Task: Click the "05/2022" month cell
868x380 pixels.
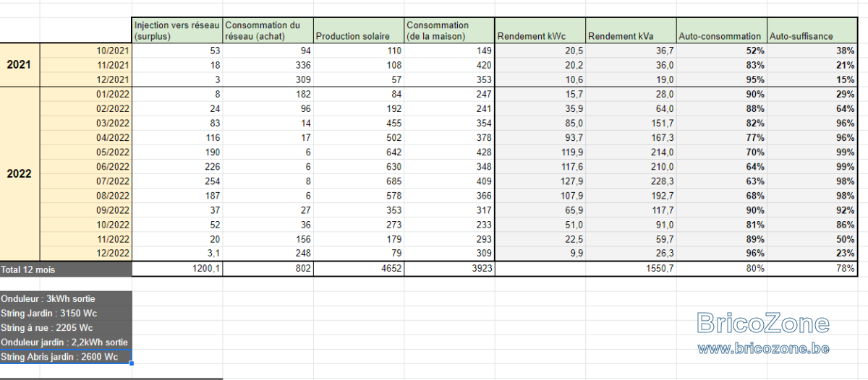Action: pyautogui.click(x=86, y=152)
